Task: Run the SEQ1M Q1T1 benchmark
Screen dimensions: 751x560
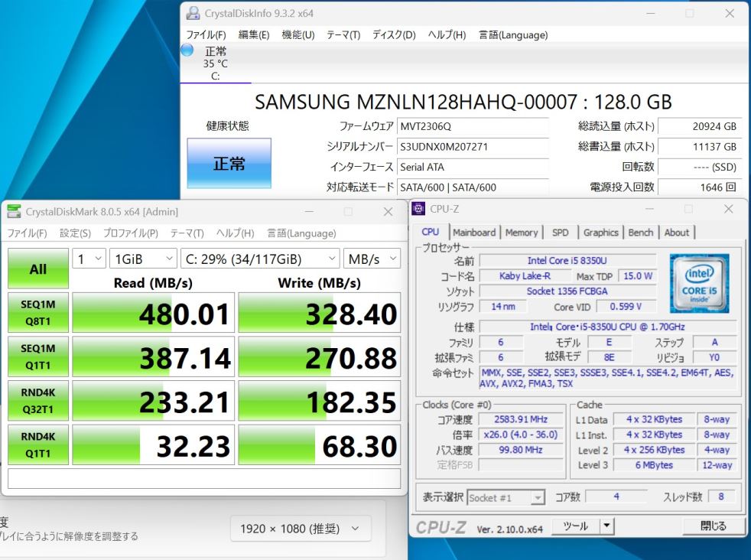Action: pyautogui.click(x=37, y=357)
